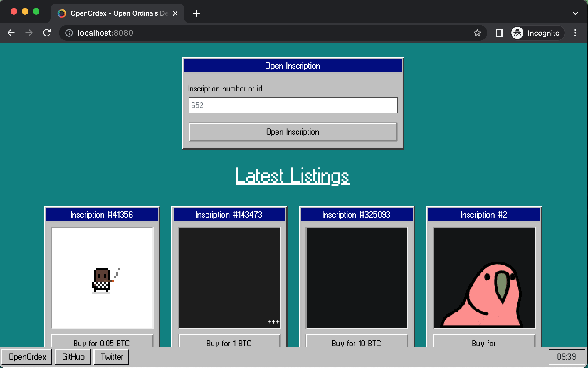The width and height of the screenshot is (588, 368).
Task: Click the OpenOrdex taskbar button
Action: click(x=27, y=357)
